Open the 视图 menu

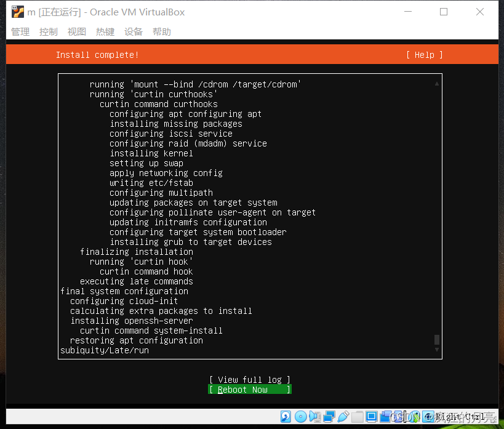pos(76,31)
